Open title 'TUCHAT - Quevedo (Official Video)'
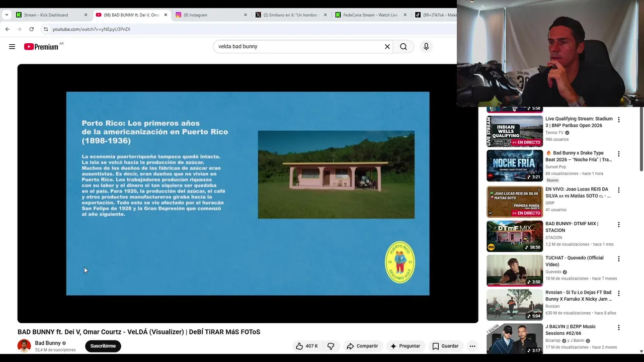Viewport: 644px width, 362px height. point(575,261)
